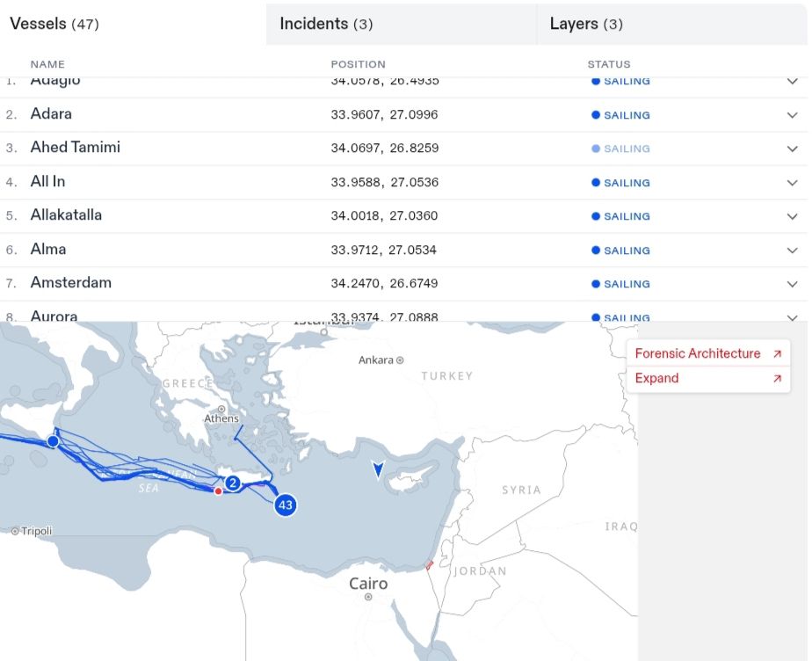Click the Forensic Architecture external arrow icon

777,354
